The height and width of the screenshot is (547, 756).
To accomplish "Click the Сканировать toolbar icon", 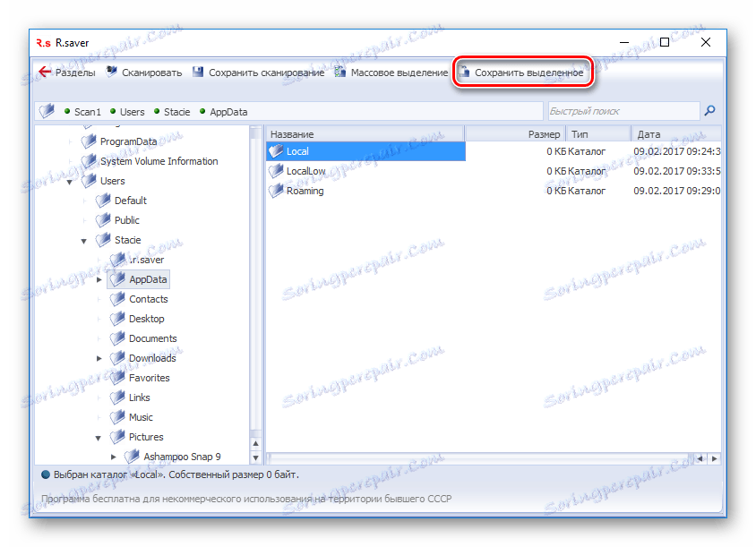I will click(111, 72).
